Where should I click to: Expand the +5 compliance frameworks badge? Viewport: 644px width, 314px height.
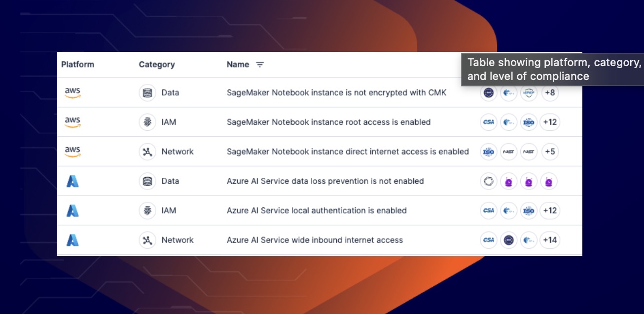[x=549, y=152]
